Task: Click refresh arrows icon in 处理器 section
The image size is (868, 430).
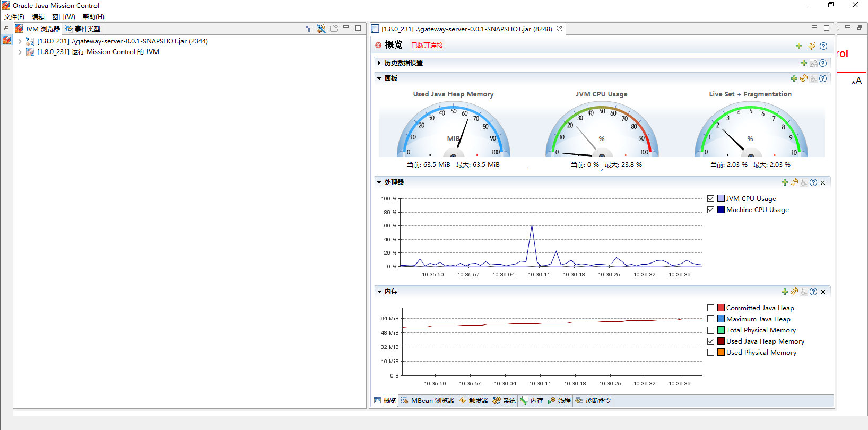Action: (794, 182)
